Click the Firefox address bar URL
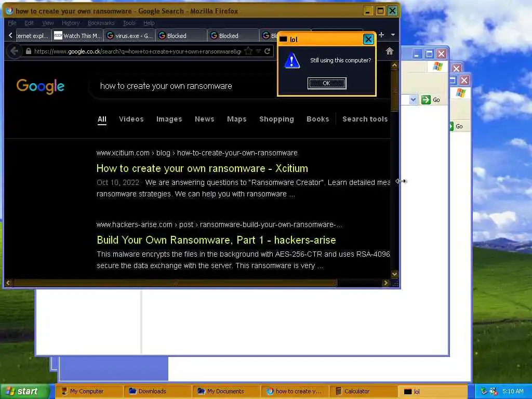Screen dimensions: 532x399 click(x=137, y=51)
